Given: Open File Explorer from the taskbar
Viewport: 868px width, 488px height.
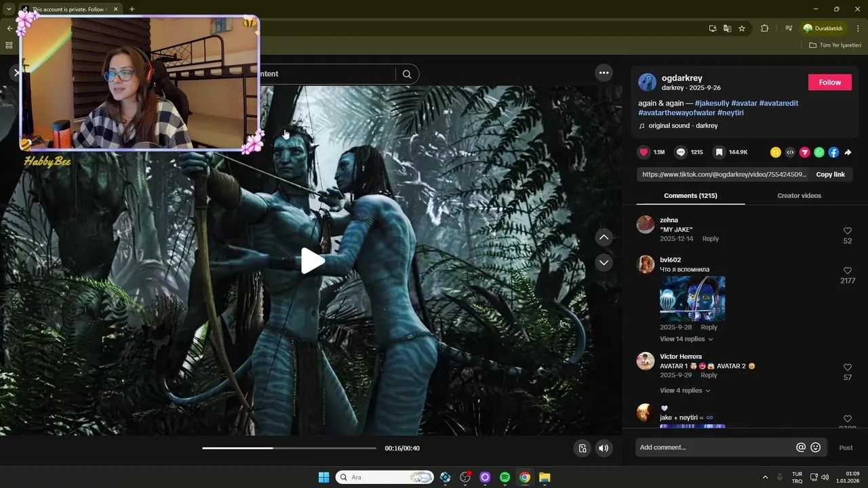Looking at the screenshot, I should pos(545,477).
